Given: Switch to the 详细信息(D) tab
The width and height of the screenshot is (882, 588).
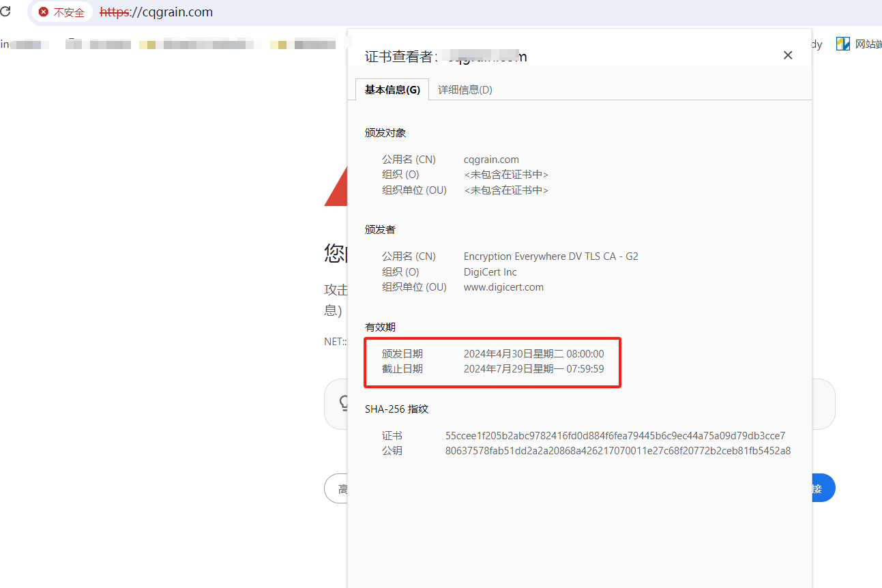Looking at the screenshot, I should pyautogui.click(x=465, y=89).
